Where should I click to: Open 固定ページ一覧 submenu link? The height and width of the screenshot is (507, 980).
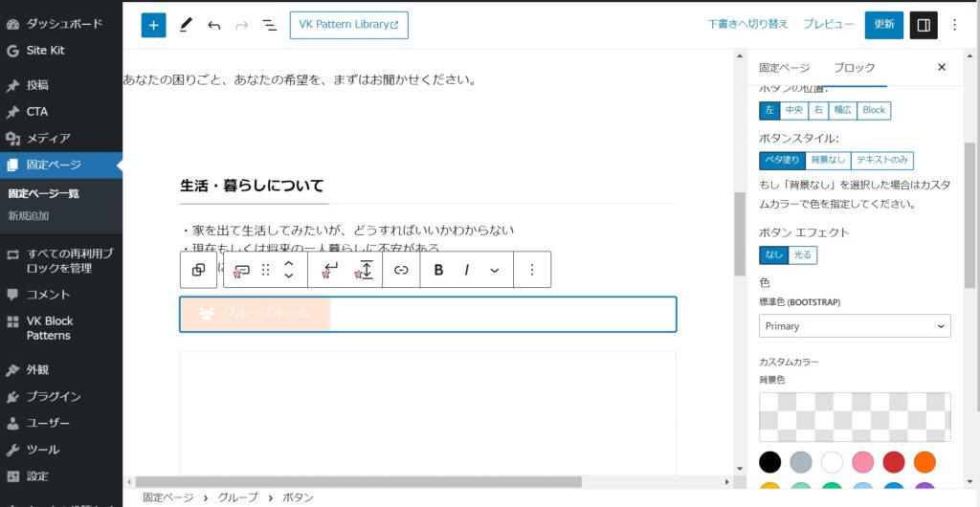point(44,193)
